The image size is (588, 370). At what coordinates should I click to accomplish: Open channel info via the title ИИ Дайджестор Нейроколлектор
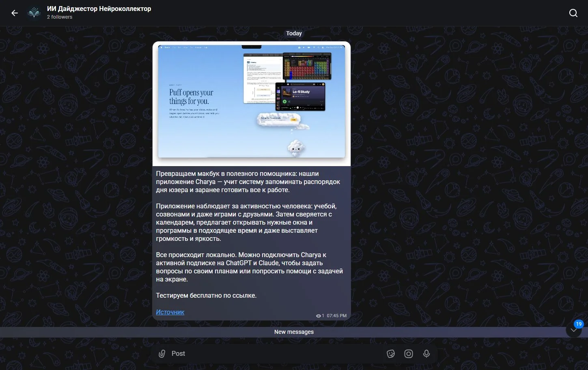tap(99, 9)
